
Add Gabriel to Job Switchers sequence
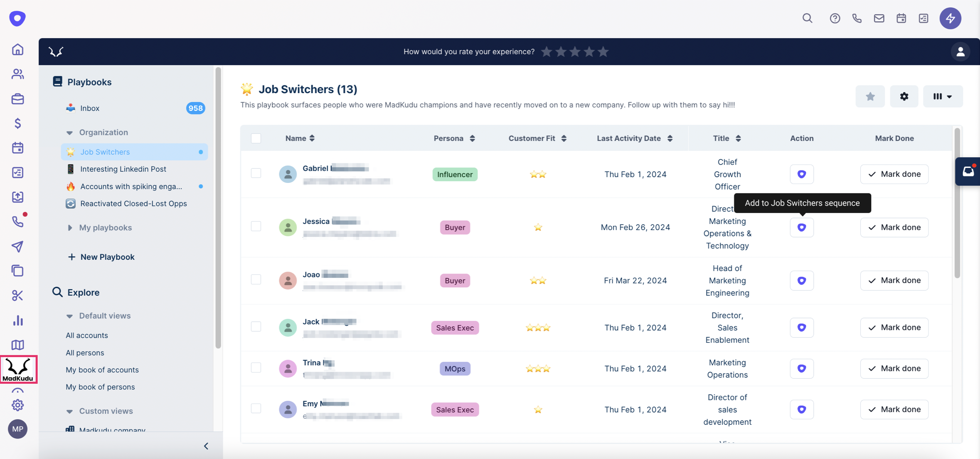pos(802,174)
